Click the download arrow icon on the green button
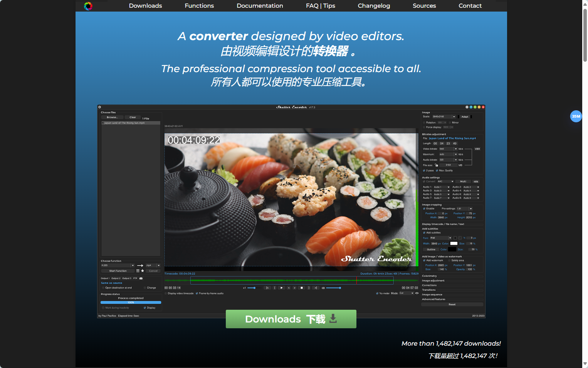Viewport: 588px width, 368px height. click(x=333, y=319)
